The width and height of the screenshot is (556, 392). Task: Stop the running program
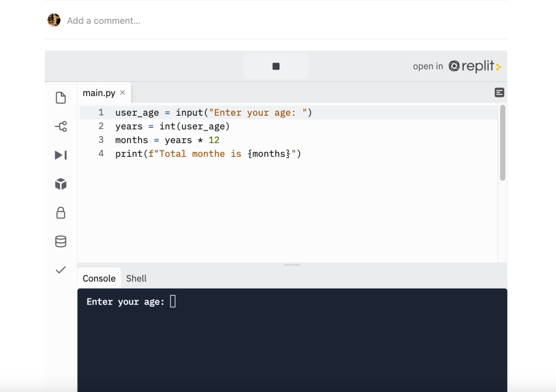click(x=276, y=66)
